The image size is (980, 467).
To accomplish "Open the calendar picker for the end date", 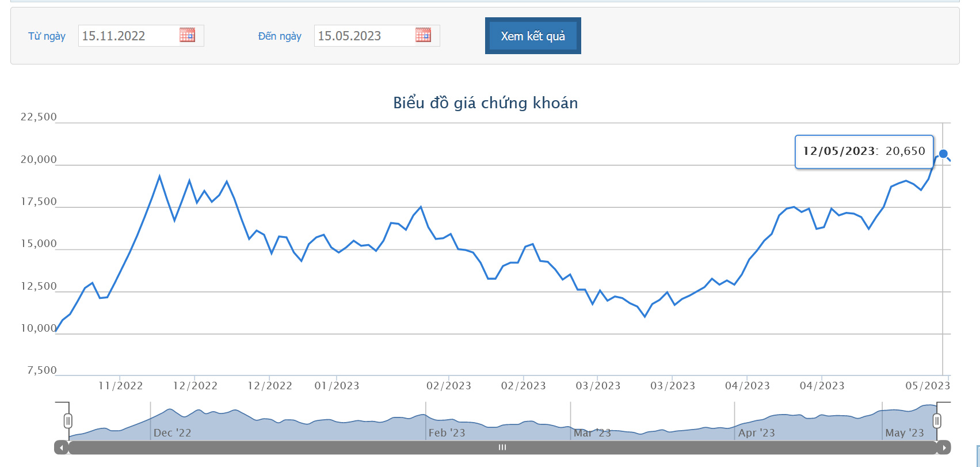I will (423, 35).
